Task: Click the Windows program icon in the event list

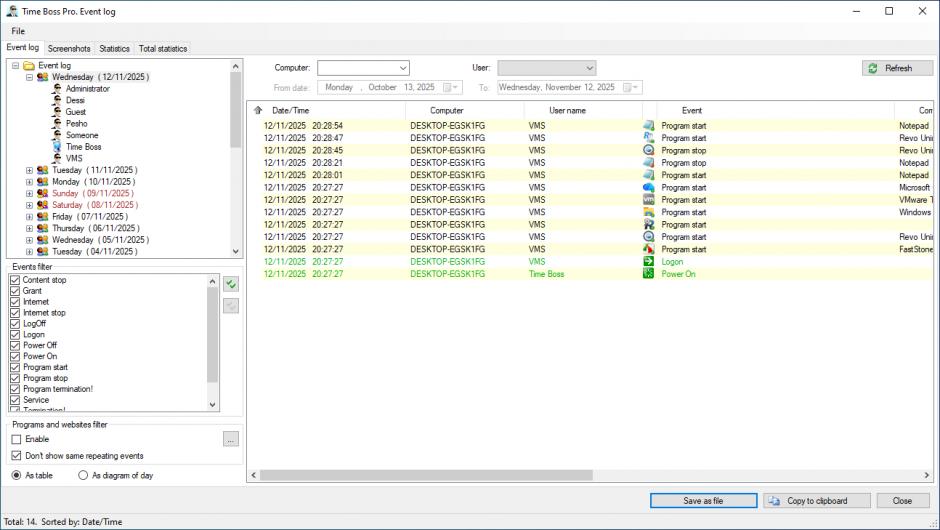Action: [648, 212]
